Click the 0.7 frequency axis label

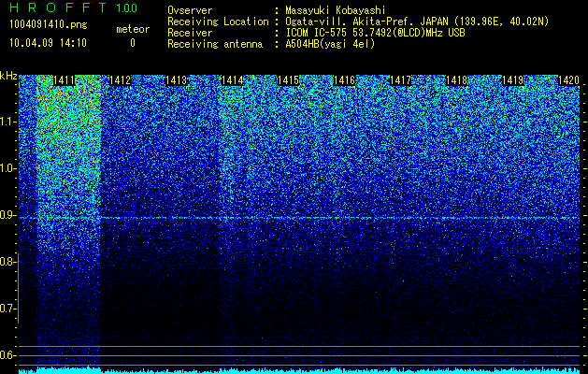(8, 309)
